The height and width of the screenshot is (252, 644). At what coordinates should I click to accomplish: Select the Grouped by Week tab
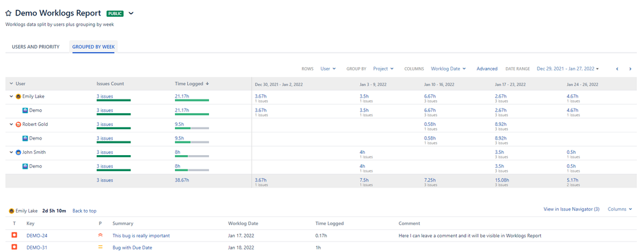[x=94, y=47]
